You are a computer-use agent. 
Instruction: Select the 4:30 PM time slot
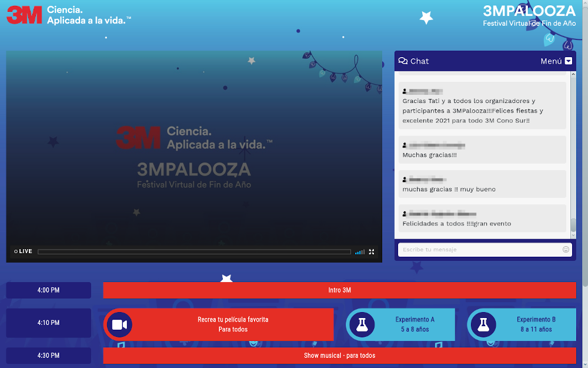pos(48,356)
